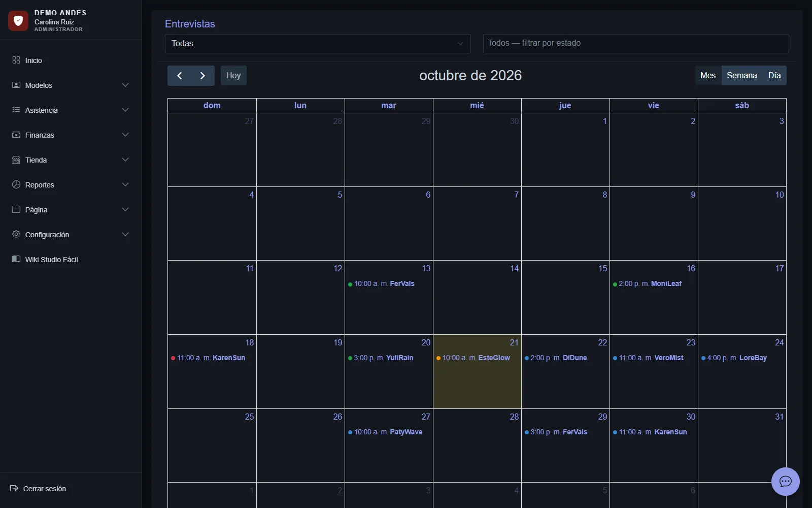Go to next month arrow

202,76
